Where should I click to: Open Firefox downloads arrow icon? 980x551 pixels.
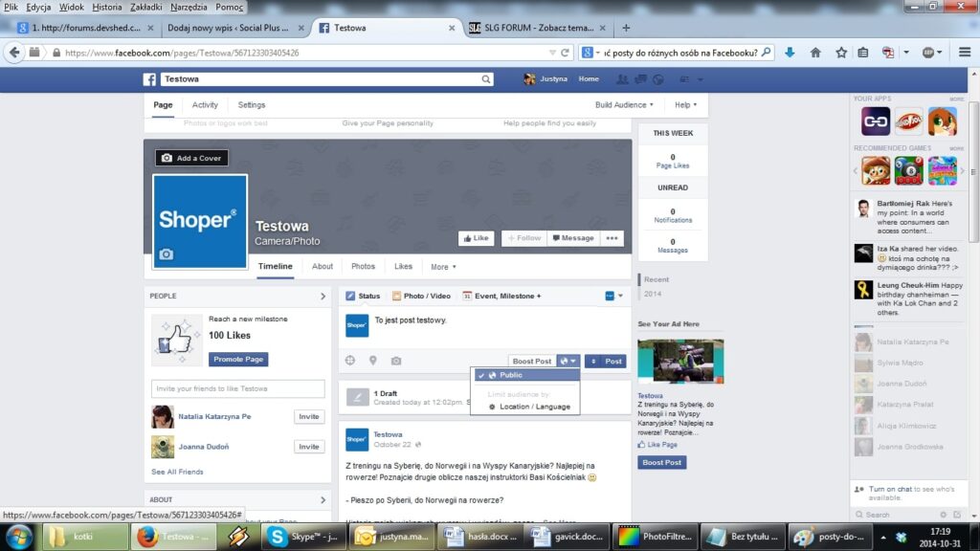point(790,53)
